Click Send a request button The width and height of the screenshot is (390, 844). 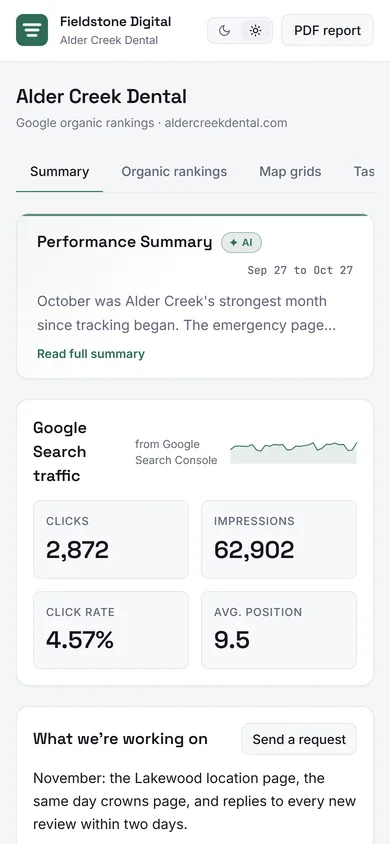click(x=299, y=739)
